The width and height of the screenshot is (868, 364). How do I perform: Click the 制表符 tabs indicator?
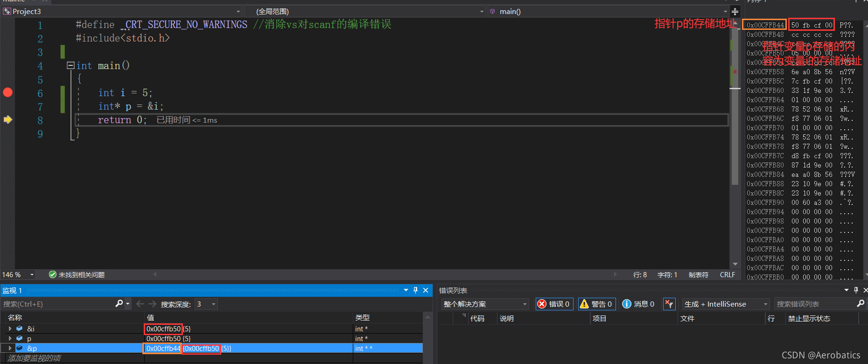pyautogui.click(x=698, y=275)
